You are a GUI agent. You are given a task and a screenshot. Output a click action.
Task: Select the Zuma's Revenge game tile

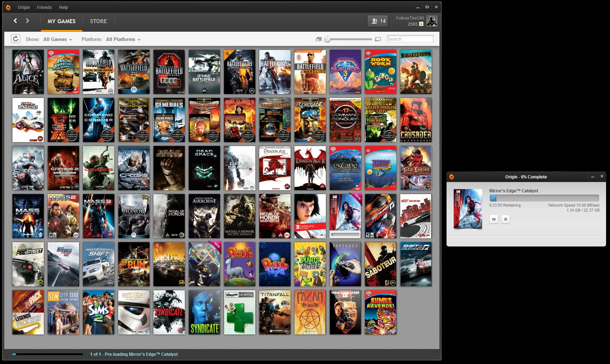(x=381, y=312)
